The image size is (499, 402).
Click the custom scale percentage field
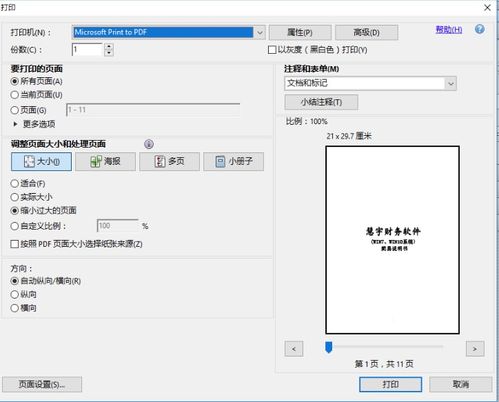point(118,226)
